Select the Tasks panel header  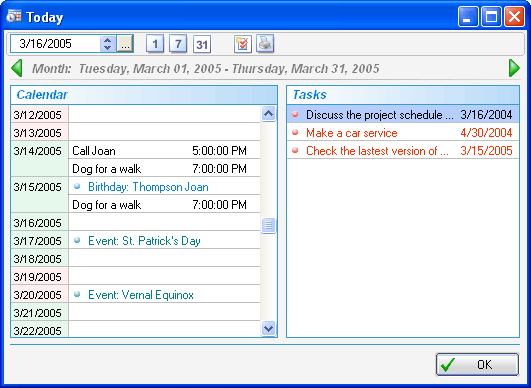(x=403, y=95)
